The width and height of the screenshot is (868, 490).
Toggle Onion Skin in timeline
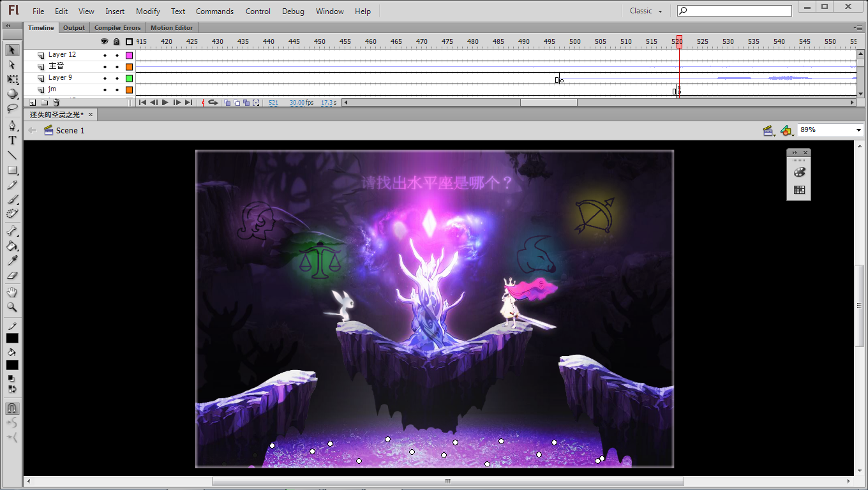(x=227, y=102)
